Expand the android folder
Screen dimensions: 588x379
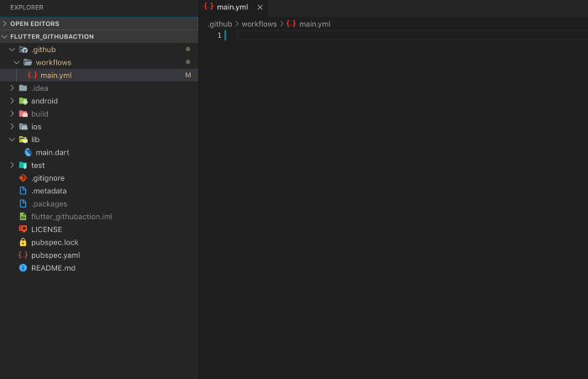pyautogui.click(x=12, y=101)
